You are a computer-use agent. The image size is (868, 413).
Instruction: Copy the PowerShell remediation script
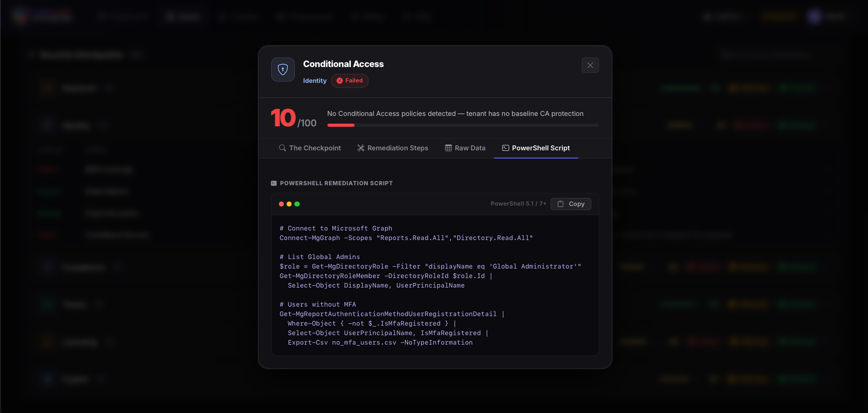571,204
